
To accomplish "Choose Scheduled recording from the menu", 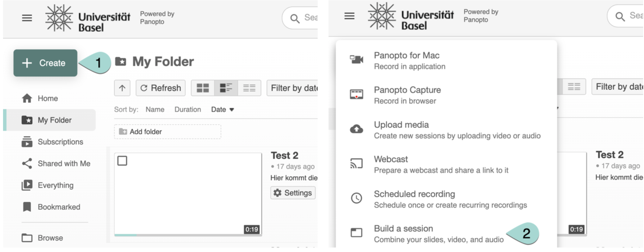I will [x=414, y=199].
